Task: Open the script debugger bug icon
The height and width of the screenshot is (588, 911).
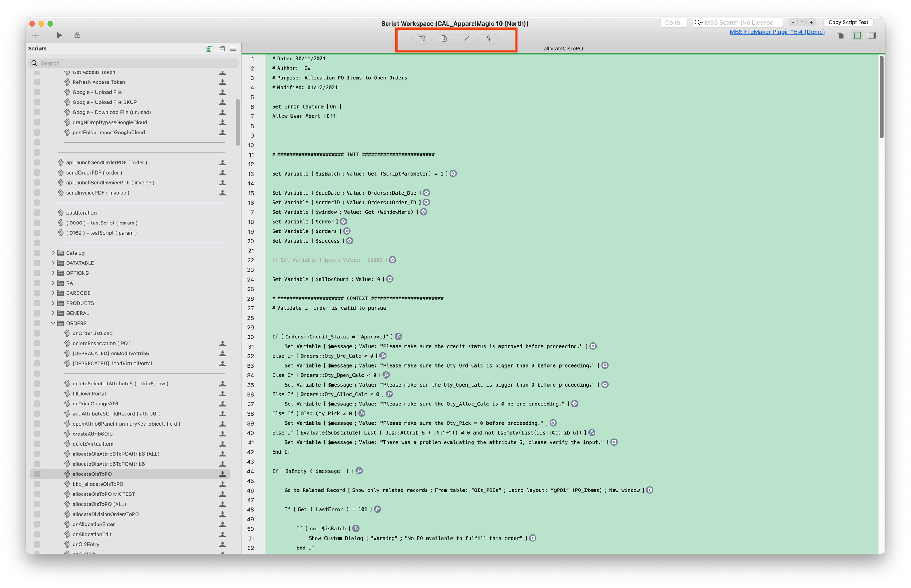Action: click(x=77, y=35)
